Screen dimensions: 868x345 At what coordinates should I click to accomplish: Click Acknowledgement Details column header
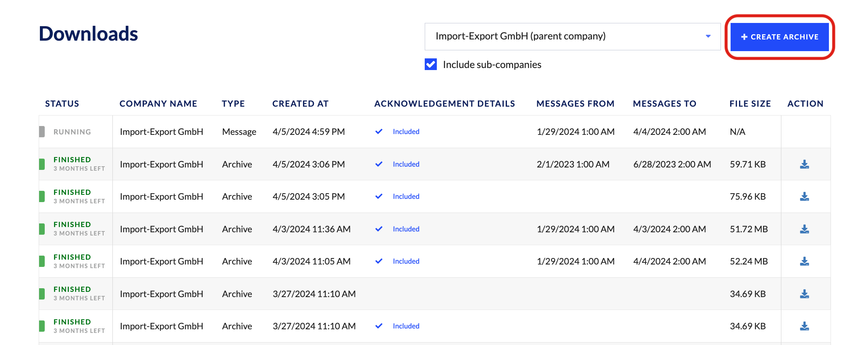444,104
